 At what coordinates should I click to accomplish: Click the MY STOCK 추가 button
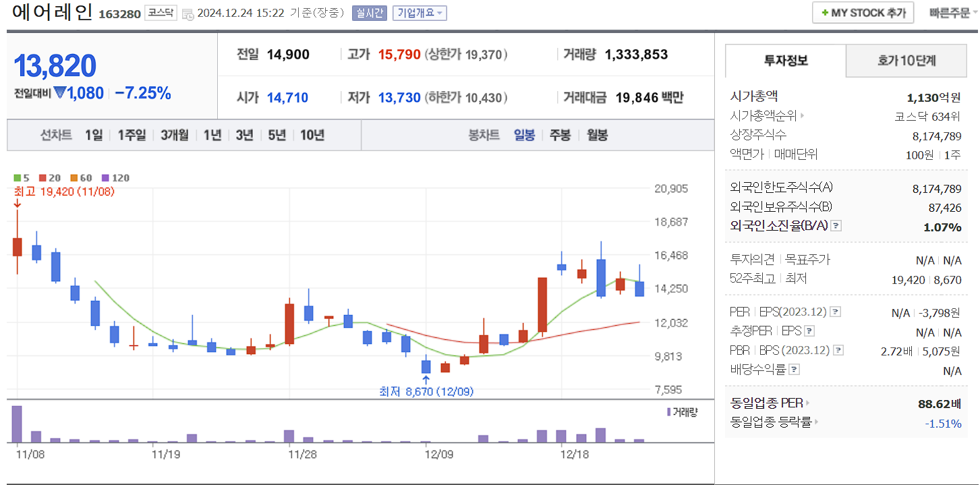863,12
